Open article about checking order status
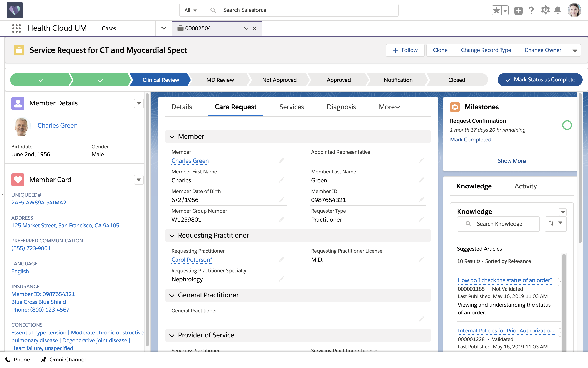The height and width of the screenshot is (368, 588). [x=505, y=280]
